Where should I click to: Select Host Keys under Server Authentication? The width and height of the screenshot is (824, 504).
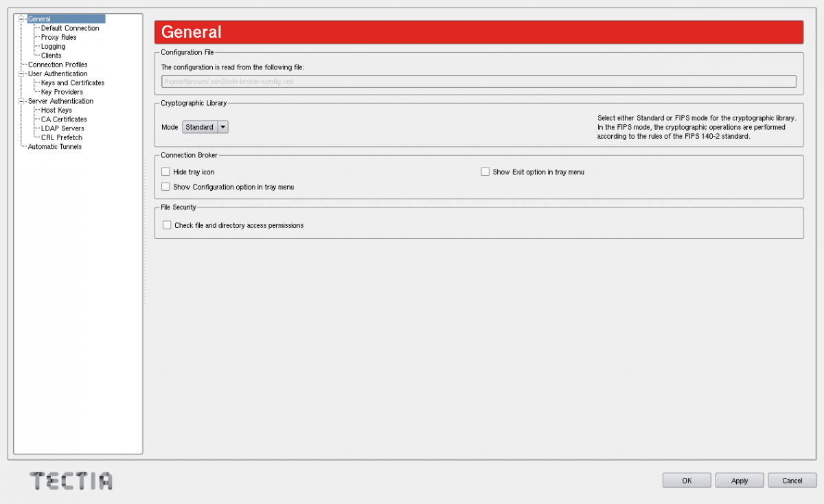coord(56,110)
